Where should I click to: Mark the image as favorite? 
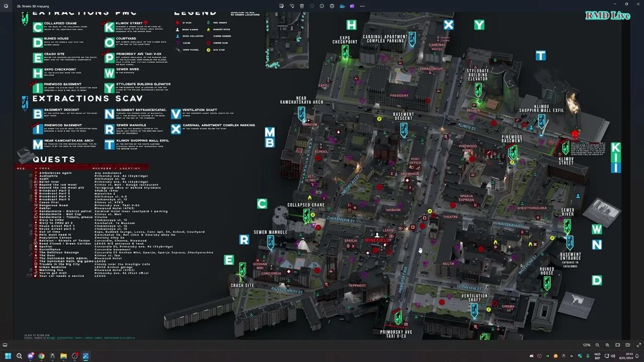[x=312, y=6]
